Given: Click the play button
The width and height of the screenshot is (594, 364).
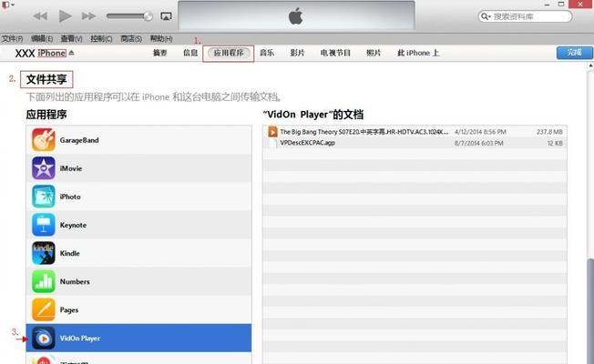Looking at the screenshot, I should coord(66,15).
